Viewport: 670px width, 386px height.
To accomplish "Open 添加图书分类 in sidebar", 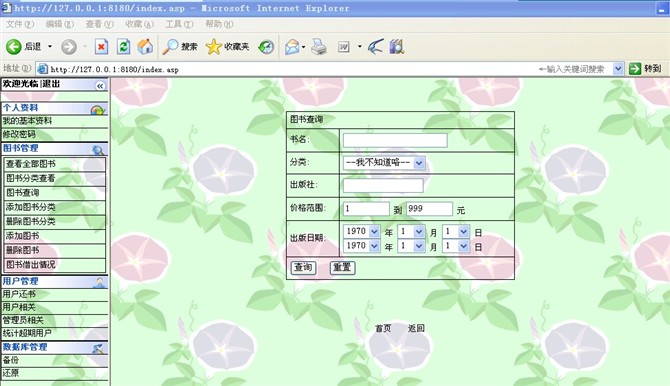I will tap(30, 207).
